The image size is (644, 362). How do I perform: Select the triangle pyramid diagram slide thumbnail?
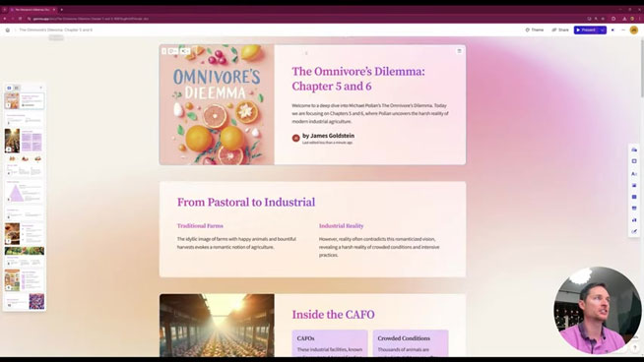point(25,192)
